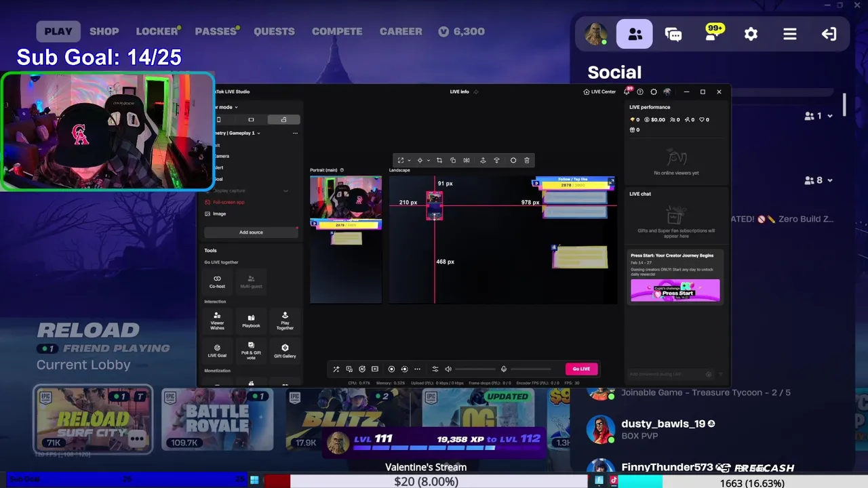Open scene more options three dots
Viewport: 868px width, 488px height.
point(295,133)
